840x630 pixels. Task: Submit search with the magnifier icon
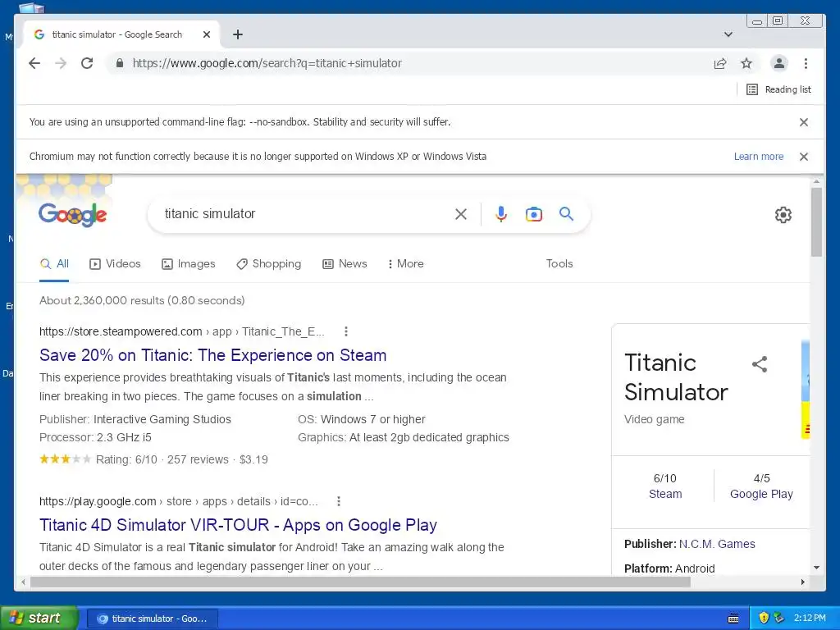coord(566,214)
